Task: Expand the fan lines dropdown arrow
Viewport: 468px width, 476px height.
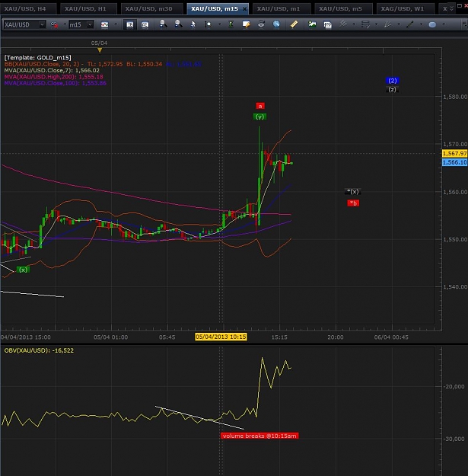Action: coord(399,24)
